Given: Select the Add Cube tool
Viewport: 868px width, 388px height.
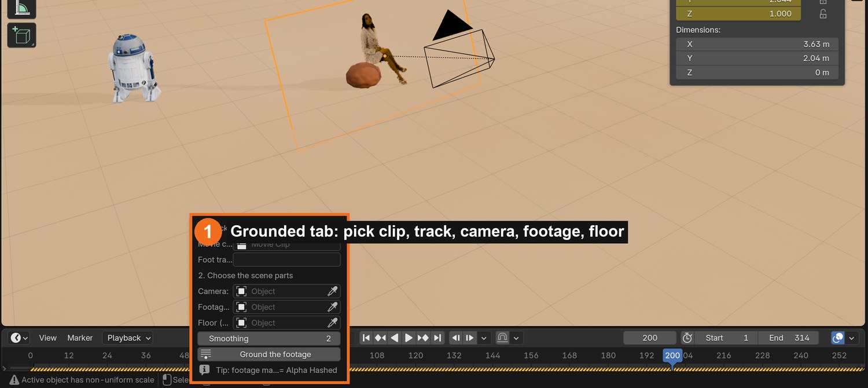Looking at the screenshot, I should coord(21,35).
